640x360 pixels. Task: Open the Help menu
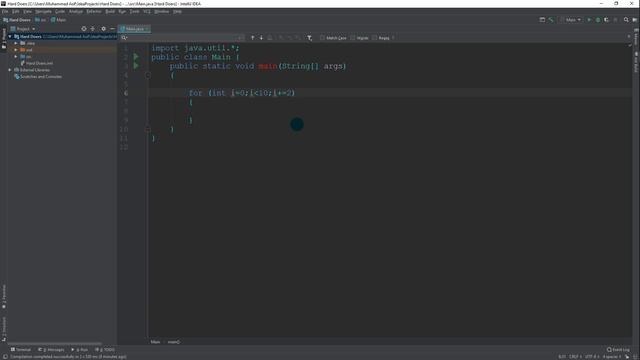coord(177,11)
